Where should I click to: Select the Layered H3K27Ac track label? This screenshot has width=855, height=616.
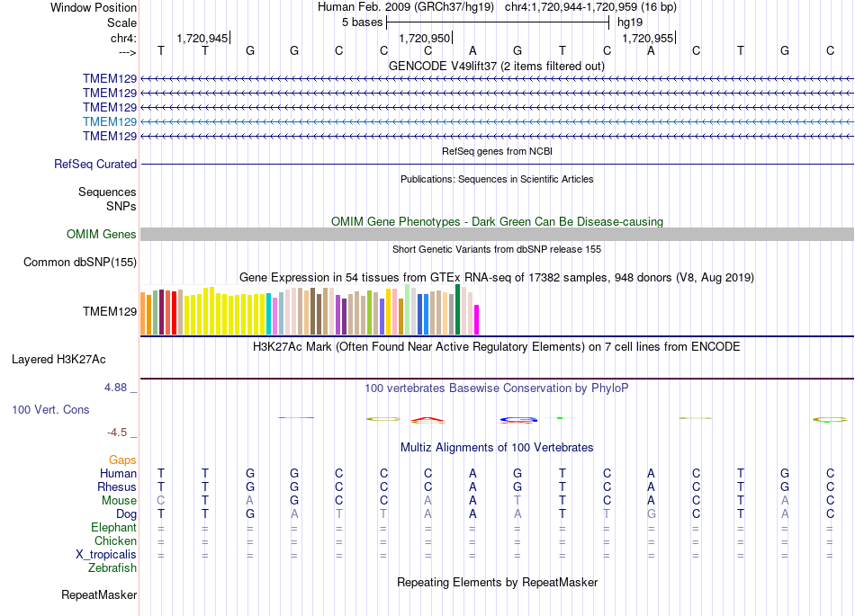pos(58,360)
